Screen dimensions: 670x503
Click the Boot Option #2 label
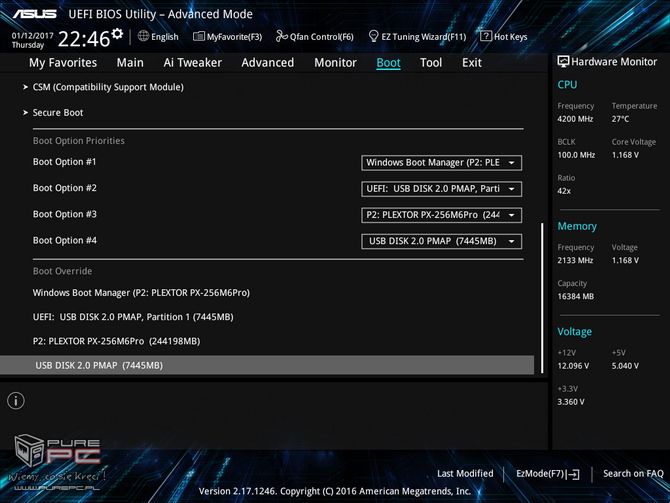(x=65, y=188)
